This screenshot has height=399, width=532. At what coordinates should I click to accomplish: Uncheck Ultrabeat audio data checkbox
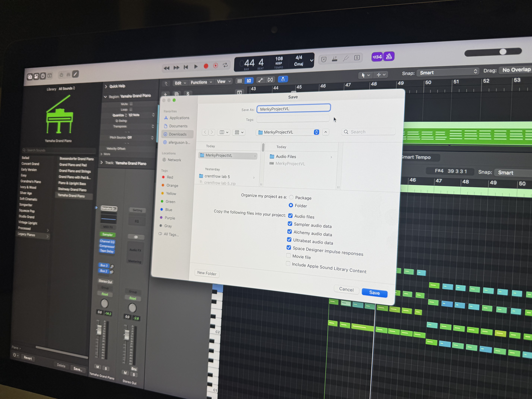(289, 240)
